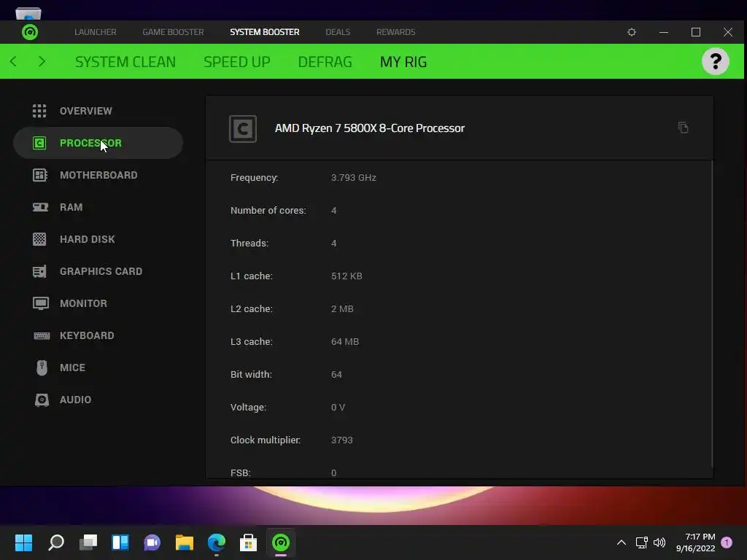Open the volume tray icon
Viewport: 747px width, 560px height.
659,542
